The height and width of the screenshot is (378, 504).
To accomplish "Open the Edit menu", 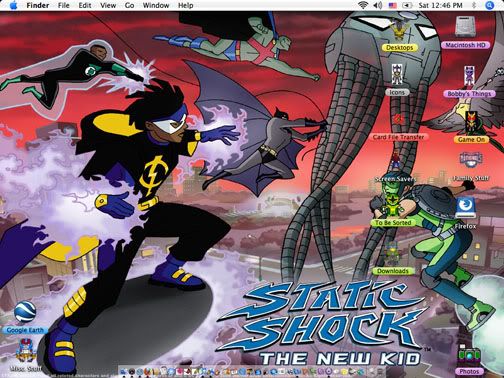I will tap(85, 5).
